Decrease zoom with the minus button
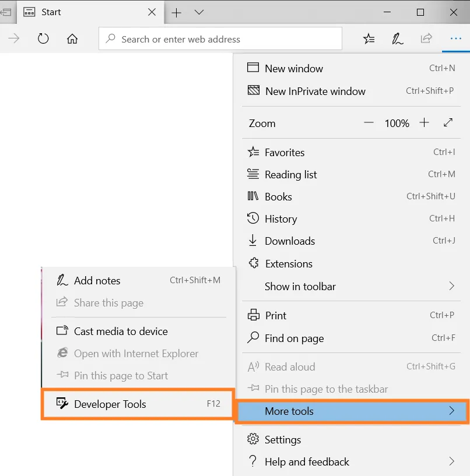The image size is (470, 476). click(369, 123)
